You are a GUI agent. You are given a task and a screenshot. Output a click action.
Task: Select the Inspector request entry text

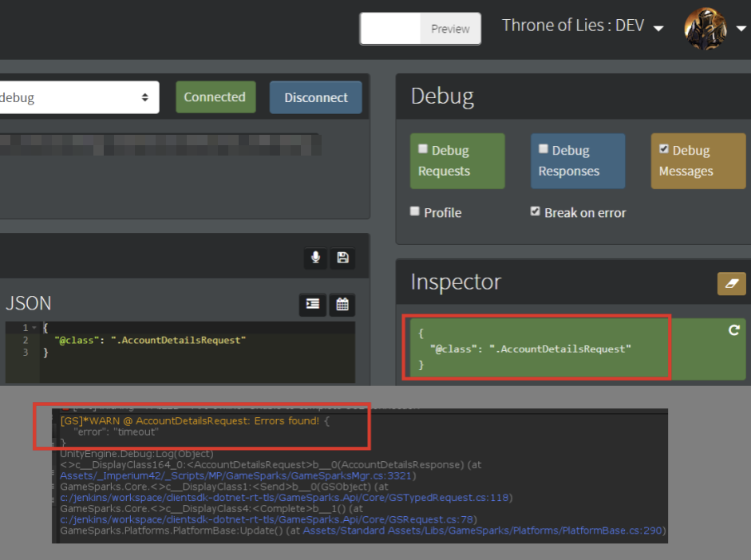[x=530, y=349]
